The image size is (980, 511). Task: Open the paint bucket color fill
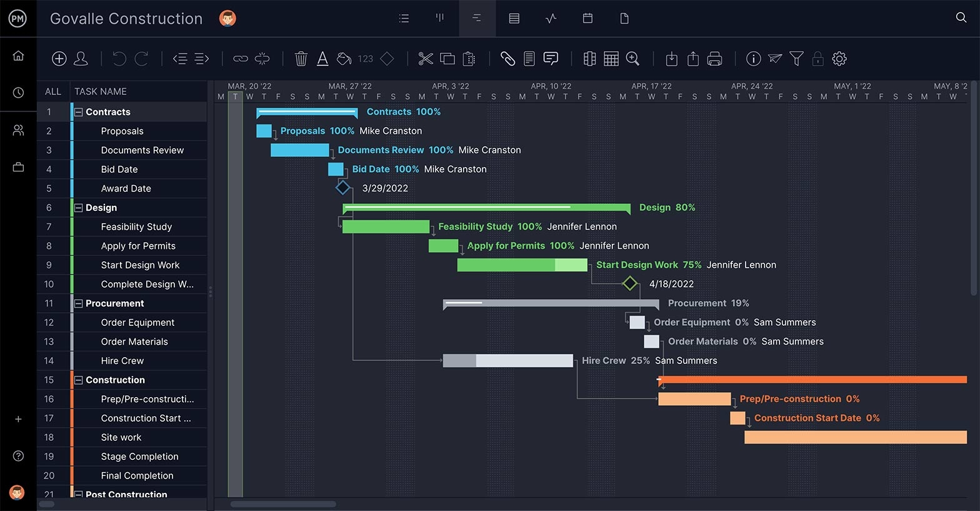click(344, 59)
